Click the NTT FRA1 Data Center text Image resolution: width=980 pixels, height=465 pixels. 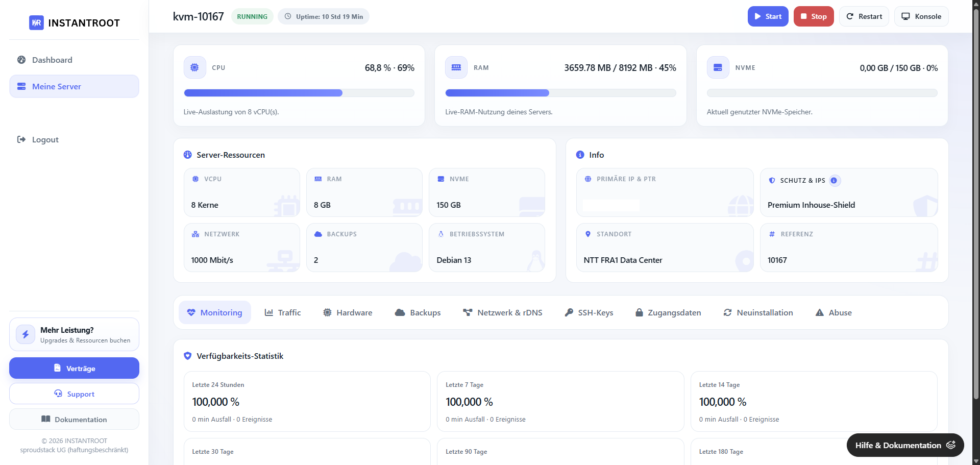tap(623, 260)
